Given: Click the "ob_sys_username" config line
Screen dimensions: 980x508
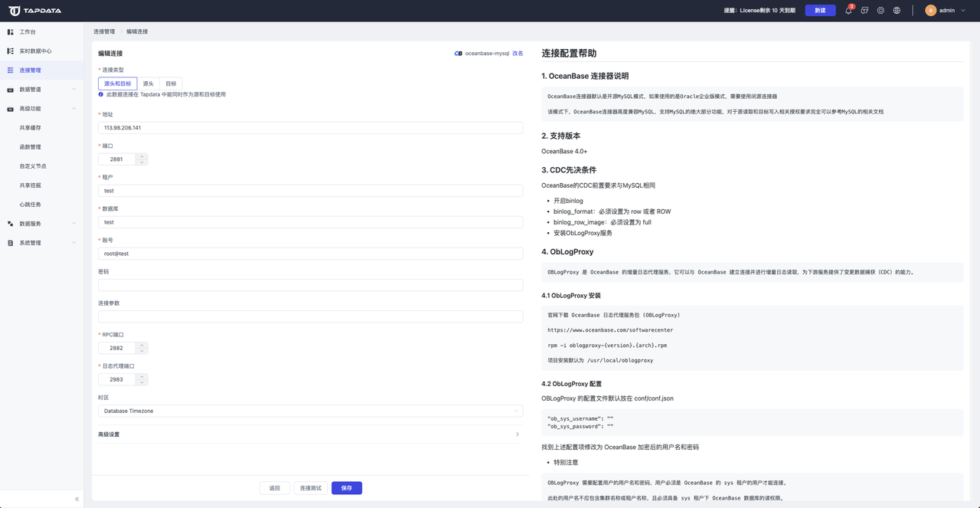Looking at the screenshot, I should pyautogui.click(x=580, y=418).
